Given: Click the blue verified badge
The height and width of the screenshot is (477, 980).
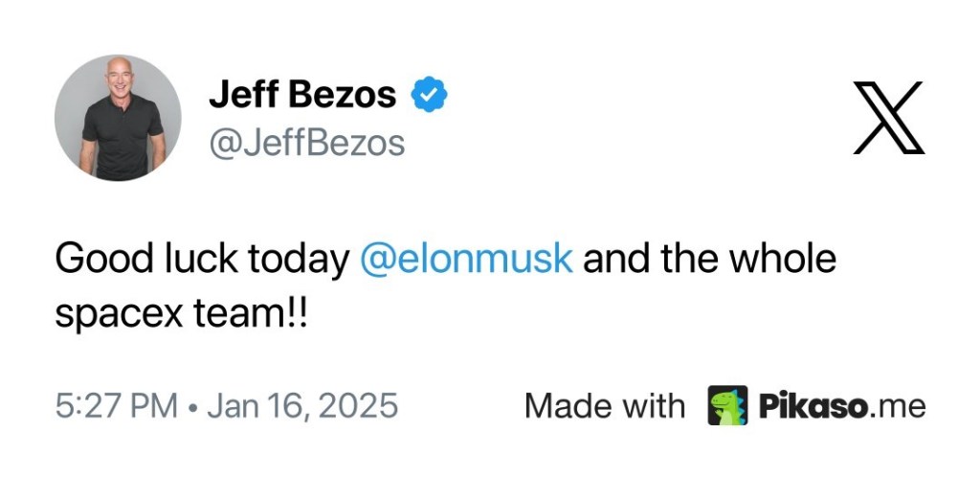Looking at the screenshot, I should 430,94.
